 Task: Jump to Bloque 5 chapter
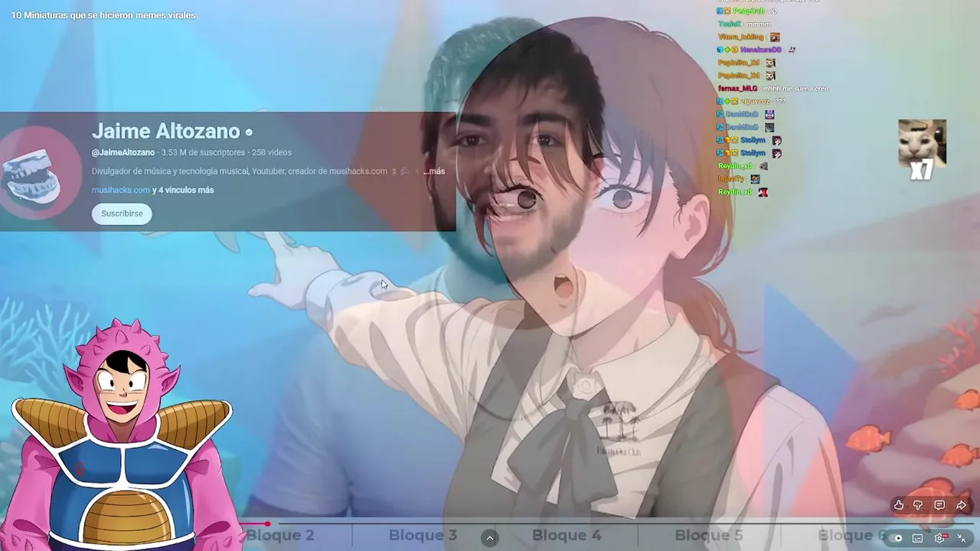709,535
